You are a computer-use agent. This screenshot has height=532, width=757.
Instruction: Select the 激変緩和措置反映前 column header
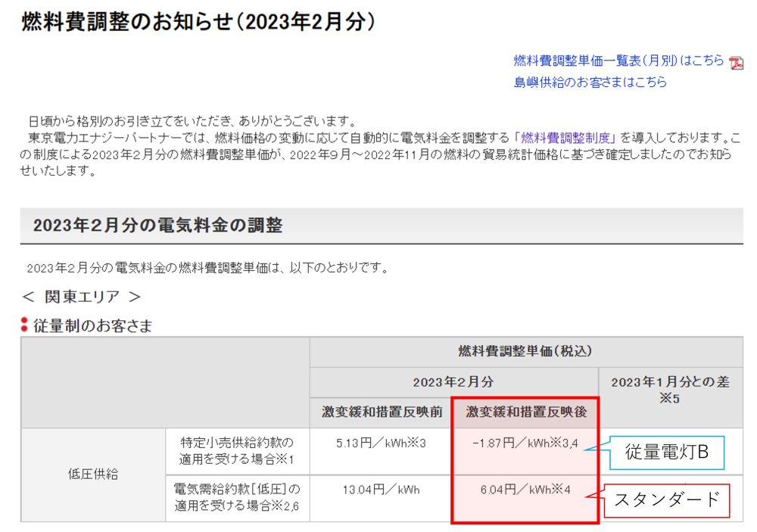(382, 412)
